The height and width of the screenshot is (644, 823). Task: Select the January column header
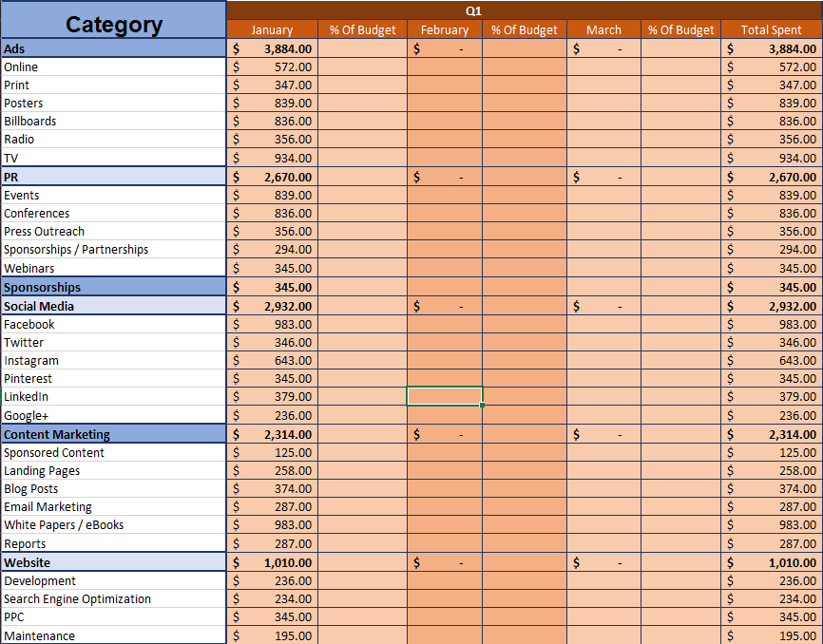(x=272, y=29)
